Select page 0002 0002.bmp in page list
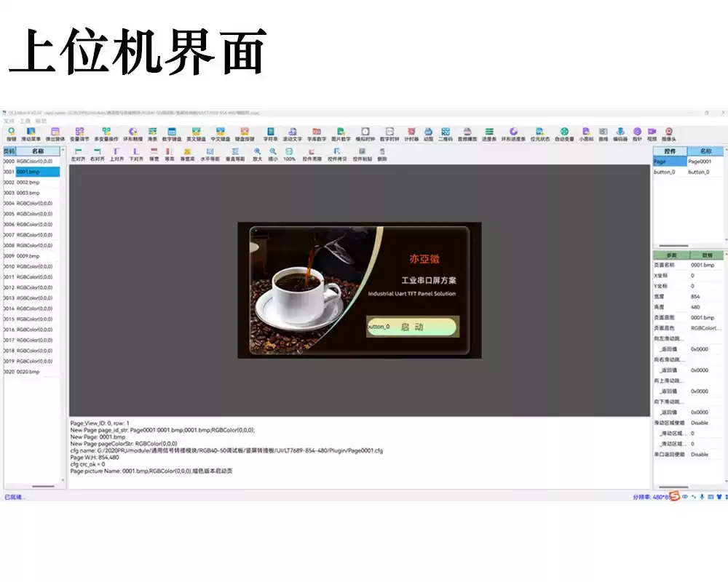 point(31,183)
